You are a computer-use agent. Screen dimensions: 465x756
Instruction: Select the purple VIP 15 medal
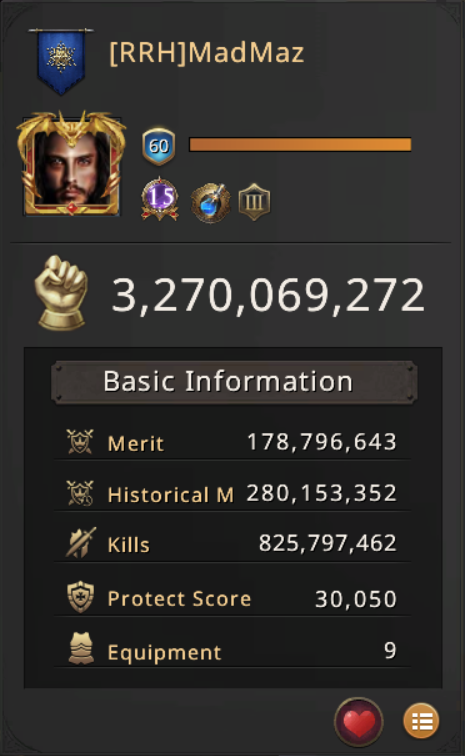tap(160, 199)
